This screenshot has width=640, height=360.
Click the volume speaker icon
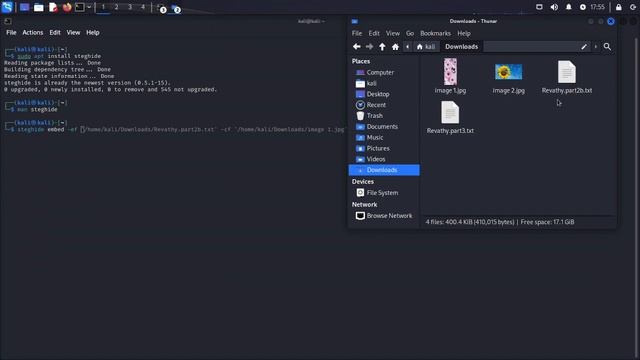[x=554, y=7]
